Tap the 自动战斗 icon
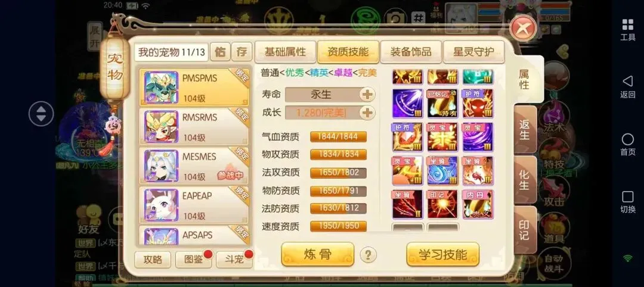The image size is (644, 287). pos(553,264)
